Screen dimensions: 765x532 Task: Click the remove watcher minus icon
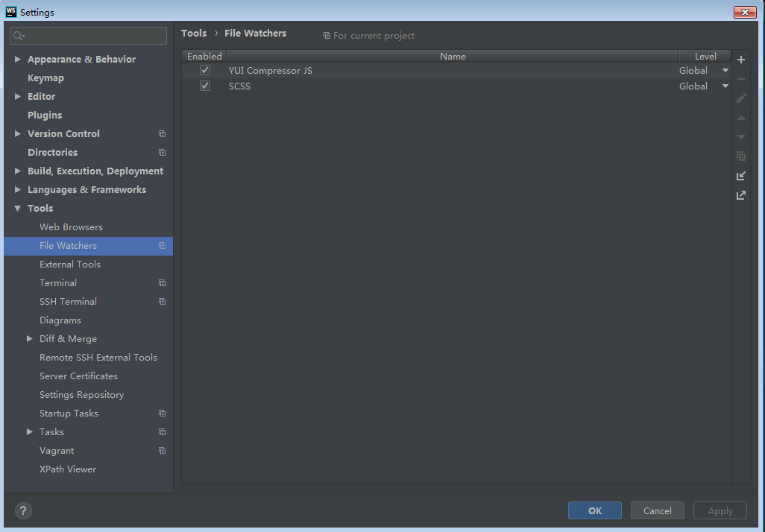[740, 79]
